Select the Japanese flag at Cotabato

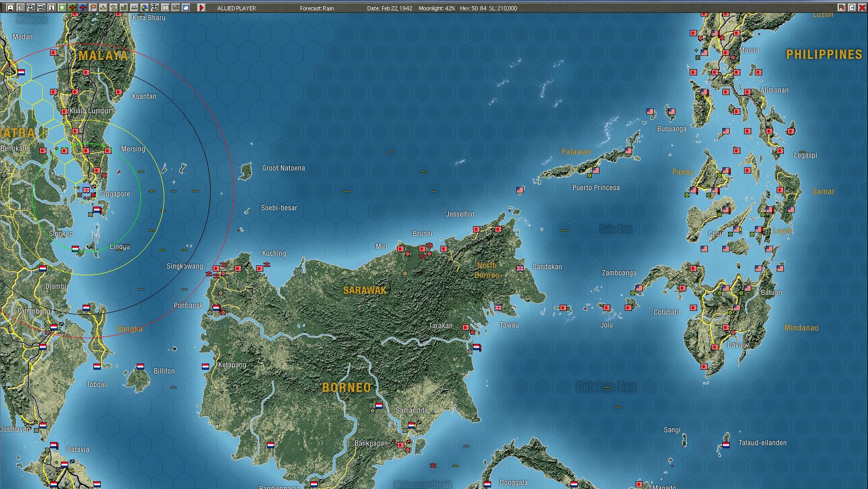(x=693, y=308)
